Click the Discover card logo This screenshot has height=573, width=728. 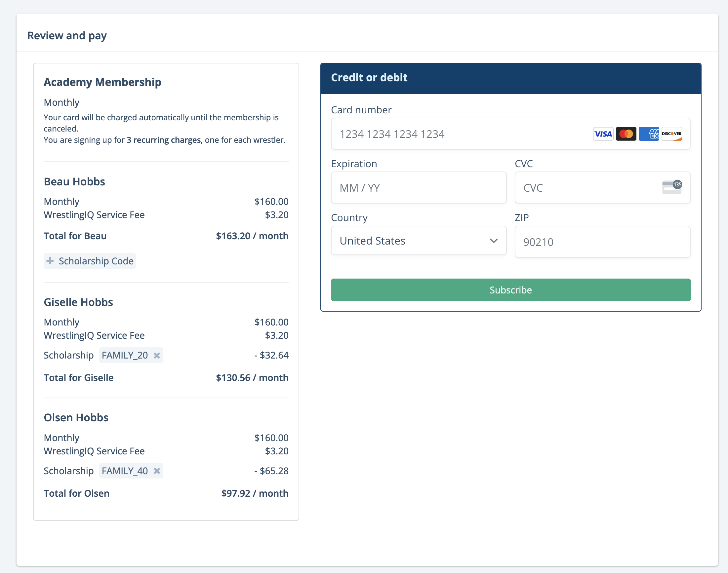(671, 134)
